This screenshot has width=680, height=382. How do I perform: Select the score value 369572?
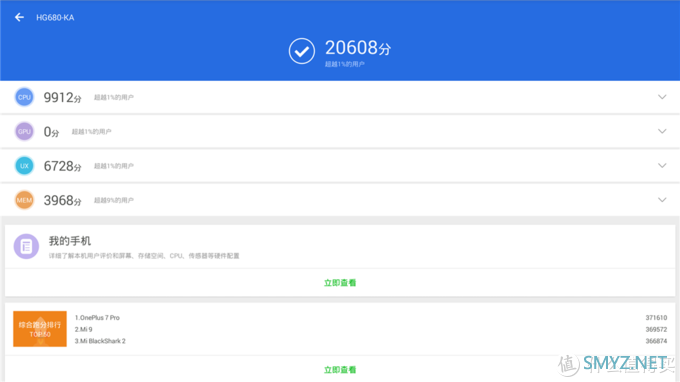tap(656, 330)
